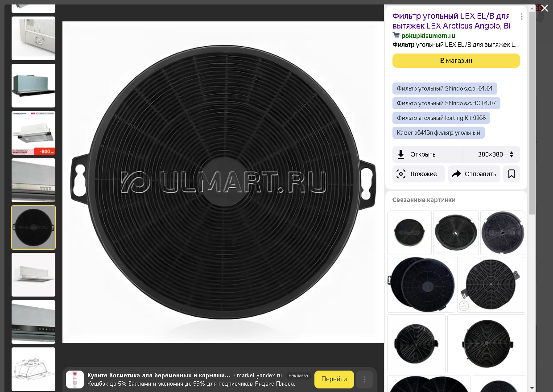This screenshot has height=392, width=553.
Task: Select the technical line drawing hood thumbnail
Action: 33,369
